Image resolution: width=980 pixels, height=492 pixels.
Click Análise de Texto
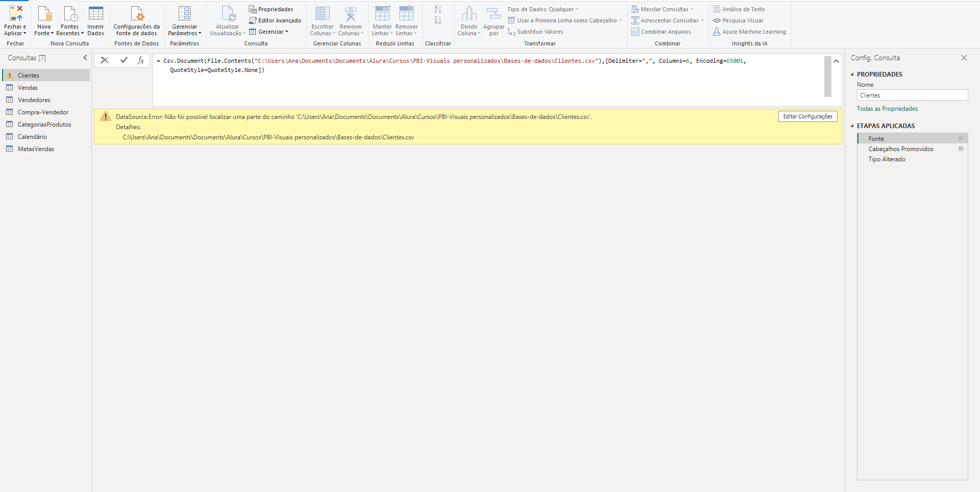pos(739,9)
